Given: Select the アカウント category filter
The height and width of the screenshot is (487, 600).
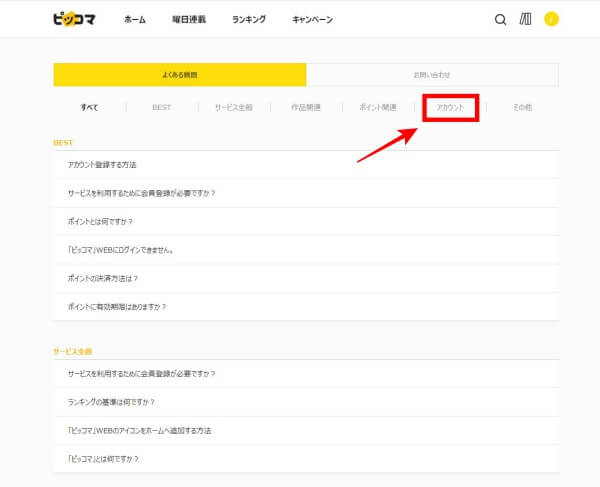Looking at the screenshot, I should [x=450, y=107].
